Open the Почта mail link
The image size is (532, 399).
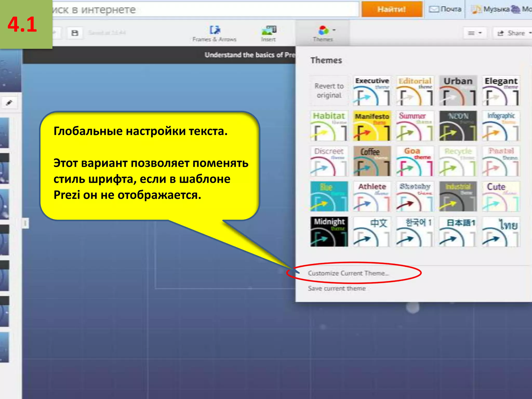(445, 9)
